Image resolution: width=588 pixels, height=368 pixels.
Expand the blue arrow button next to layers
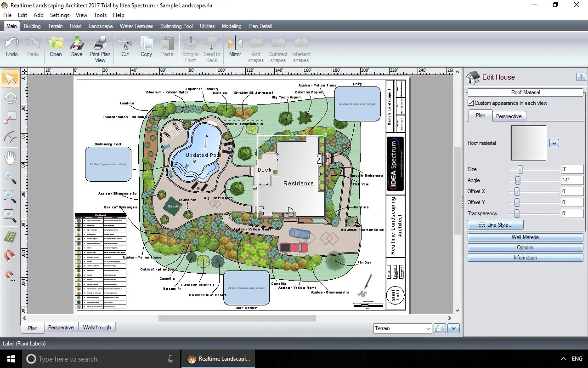coord(454,328)
